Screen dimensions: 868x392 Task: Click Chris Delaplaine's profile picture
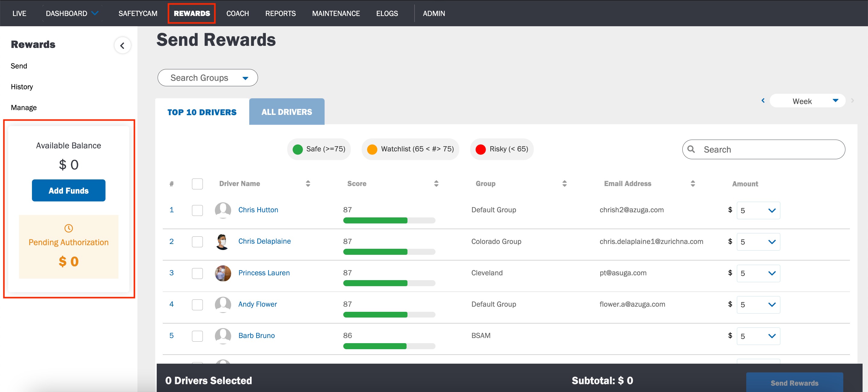point(223,242)
